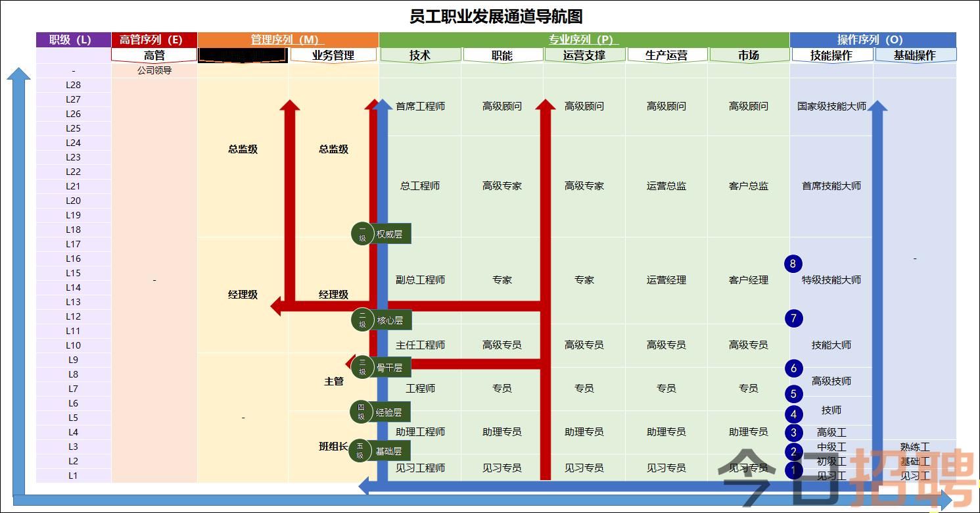This screenshot has height=513, width=980.
Task: Select the L17 level row label
Action: [x=74, y=244]
